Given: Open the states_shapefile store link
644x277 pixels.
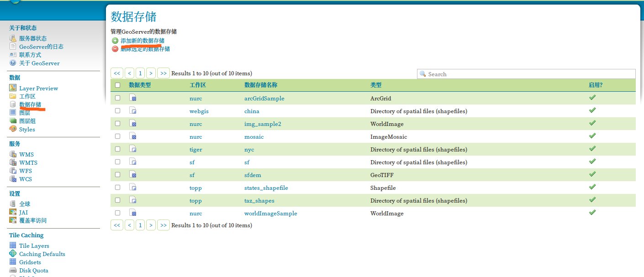Looking at the screenshot, I should (x=266, y=188).
